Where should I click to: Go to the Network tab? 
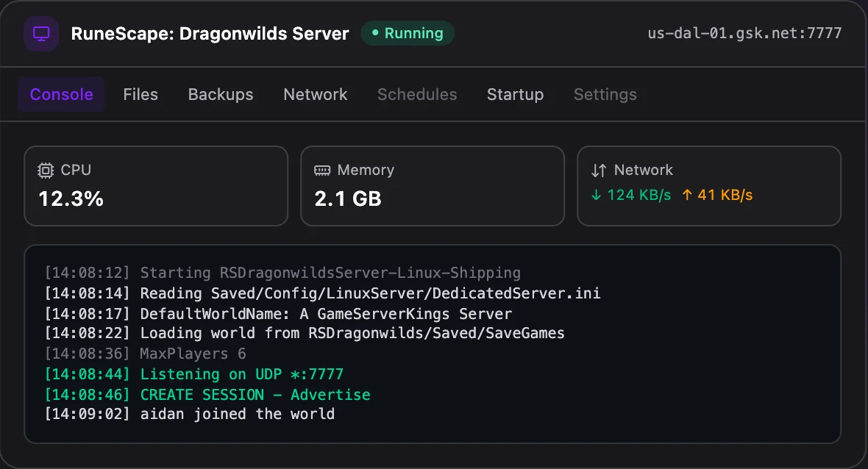coord(316,95)
